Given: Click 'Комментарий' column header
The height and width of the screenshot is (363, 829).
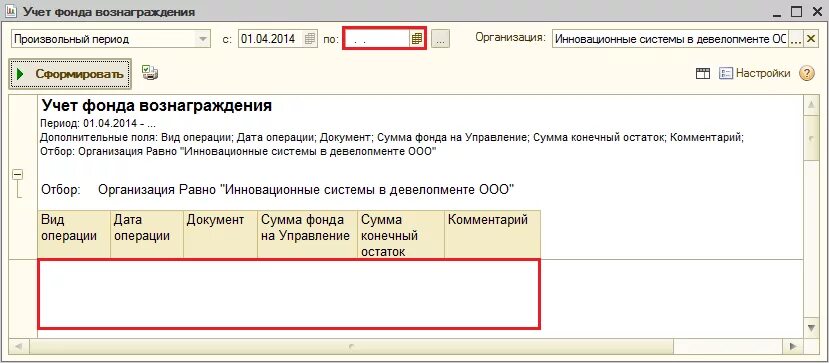Looking at the screenshot, I should coord(492,234).
